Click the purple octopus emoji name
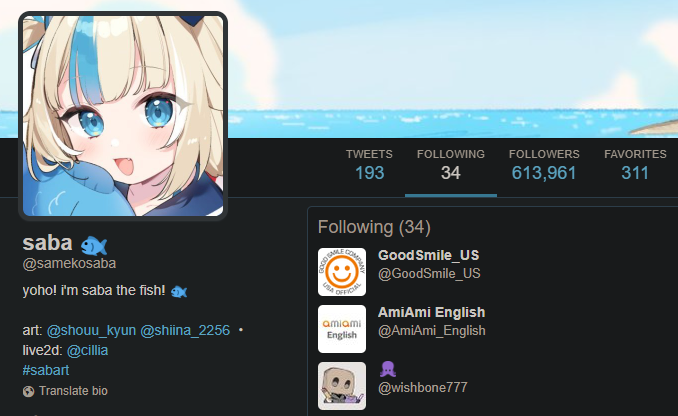678x416 pixels. [x=388, y=369]
